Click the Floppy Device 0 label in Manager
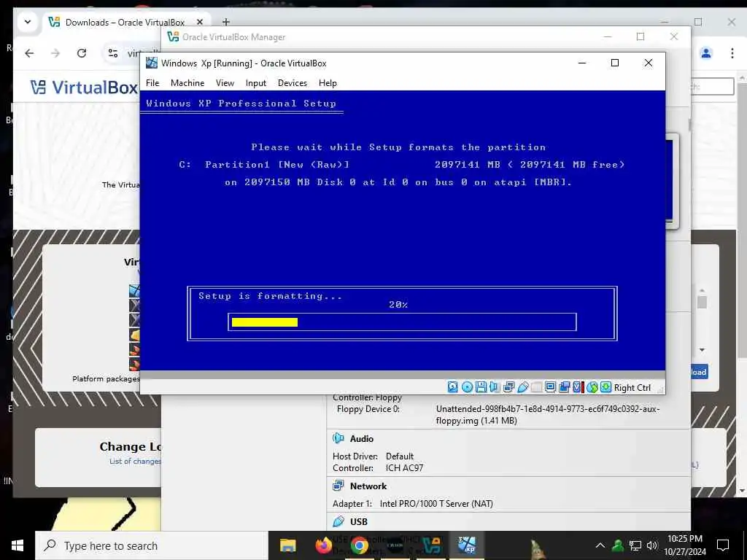Image resolution: width=747 pixels, height=560 pixels. [368, 409]
